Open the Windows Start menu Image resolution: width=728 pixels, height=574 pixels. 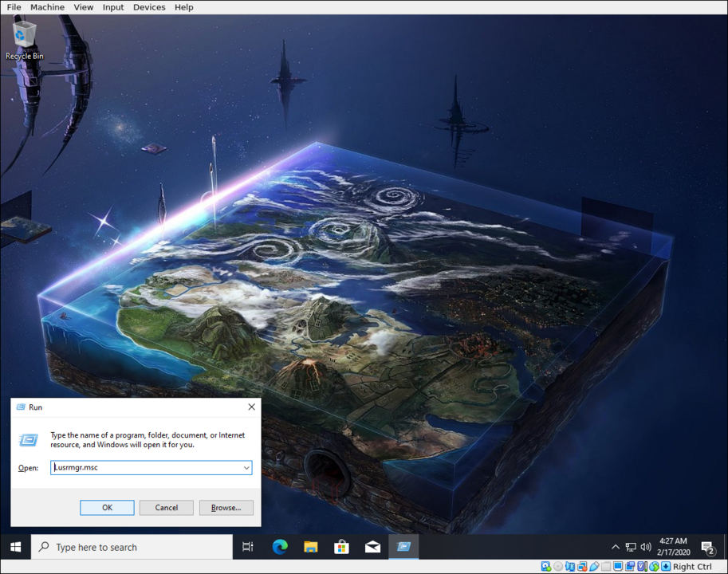pos(15,547)
